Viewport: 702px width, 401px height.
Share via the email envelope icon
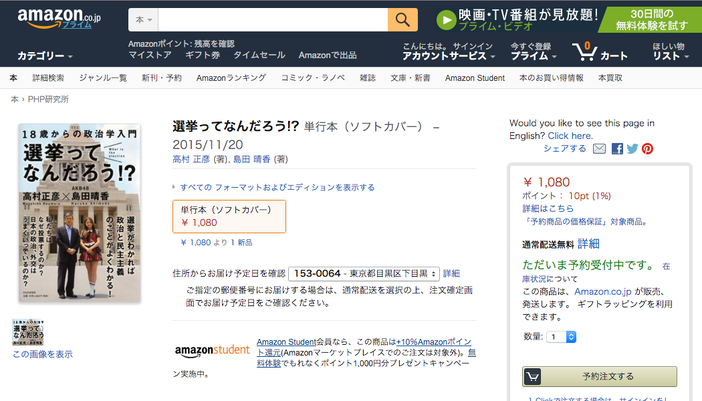click(x=599, y=149)
